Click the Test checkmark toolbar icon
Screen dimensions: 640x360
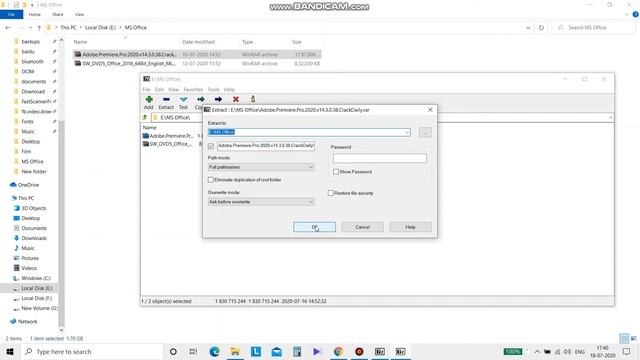(x=184, y=99)
